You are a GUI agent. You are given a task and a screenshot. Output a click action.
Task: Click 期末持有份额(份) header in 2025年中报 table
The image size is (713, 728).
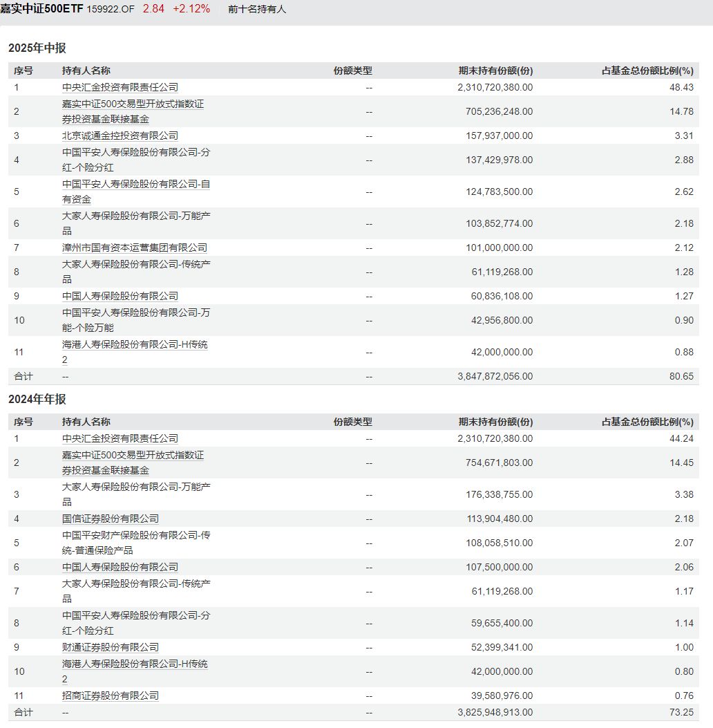[x=495, y=71]
